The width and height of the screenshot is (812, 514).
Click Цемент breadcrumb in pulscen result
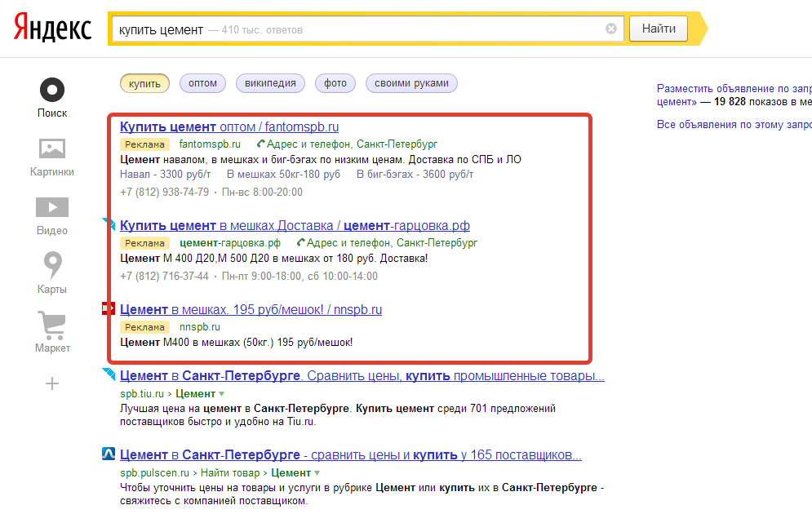pos(291,473)
